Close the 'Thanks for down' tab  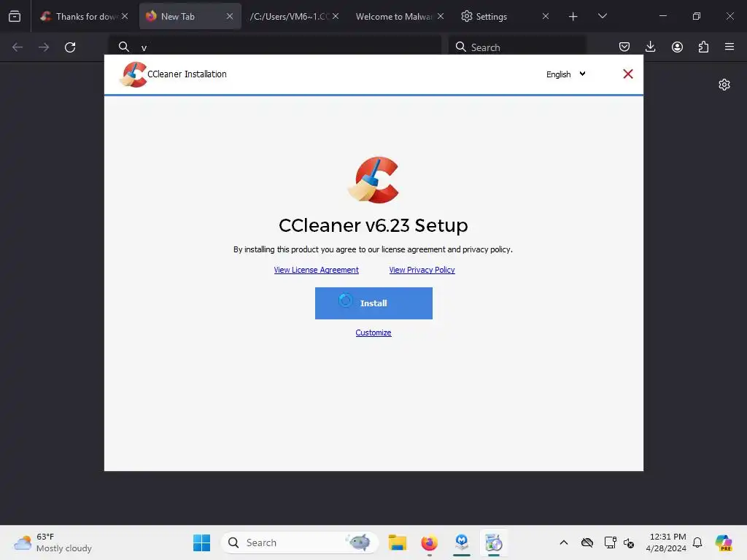(125, 16)
